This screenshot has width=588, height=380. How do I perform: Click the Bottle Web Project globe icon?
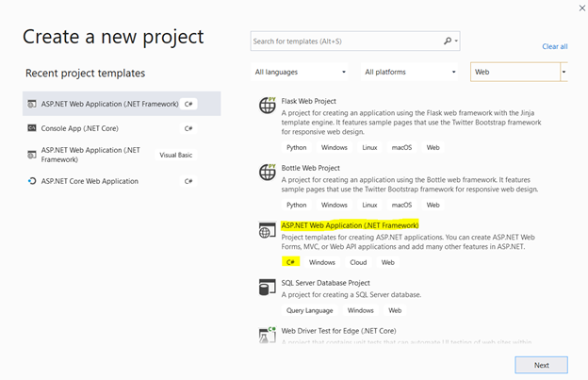268,172
